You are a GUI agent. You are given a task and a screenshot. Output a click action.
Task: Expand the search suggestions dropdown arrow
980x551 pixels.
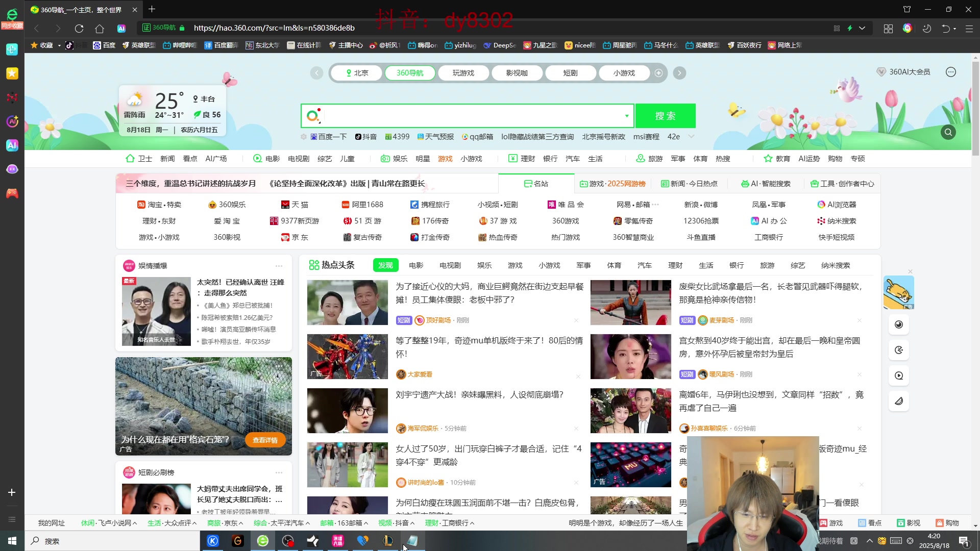tap(627, 116)
